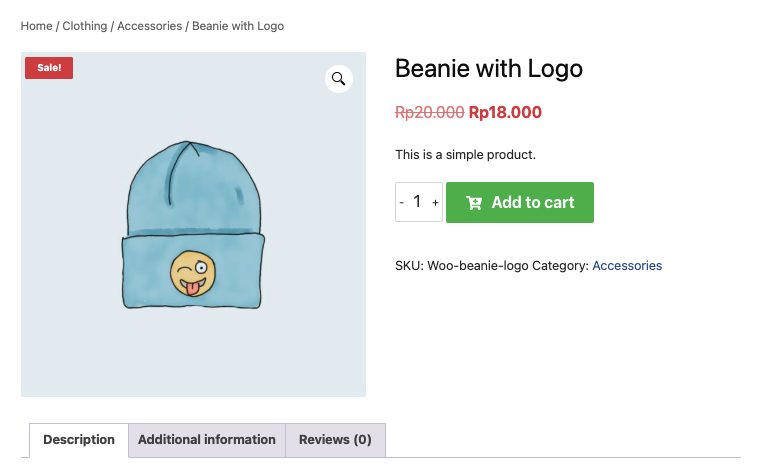The width and height of the screenshot is (758, 470).
Task: Click the crossed-out price Rp20.000
Action: click(x=429, y=113)
